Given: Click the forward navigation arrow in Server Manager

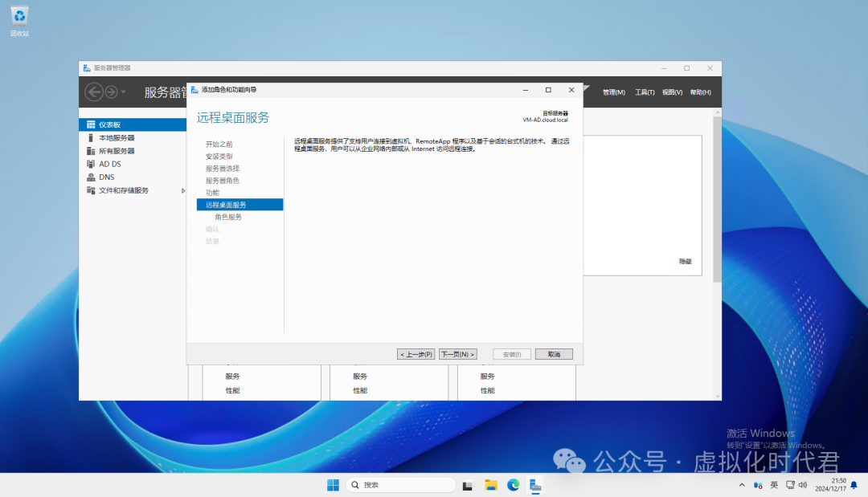Looking at the screenshot, I should [x=111, y=92].
